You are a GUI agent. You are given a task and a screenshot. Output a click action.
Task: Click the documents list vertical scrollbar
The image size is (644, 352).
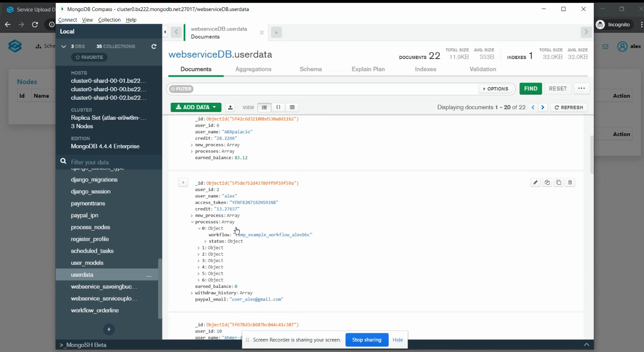click(591, 155)
